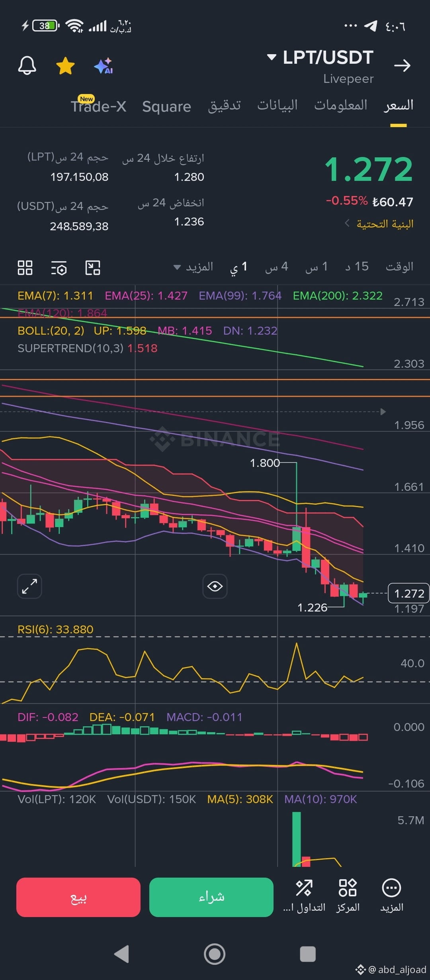Image resolution: width=430 pixels, height=980 pixels.
Task: Expand LPT/USDT pair selector dropdown
Action: click(x=272, y=57)
